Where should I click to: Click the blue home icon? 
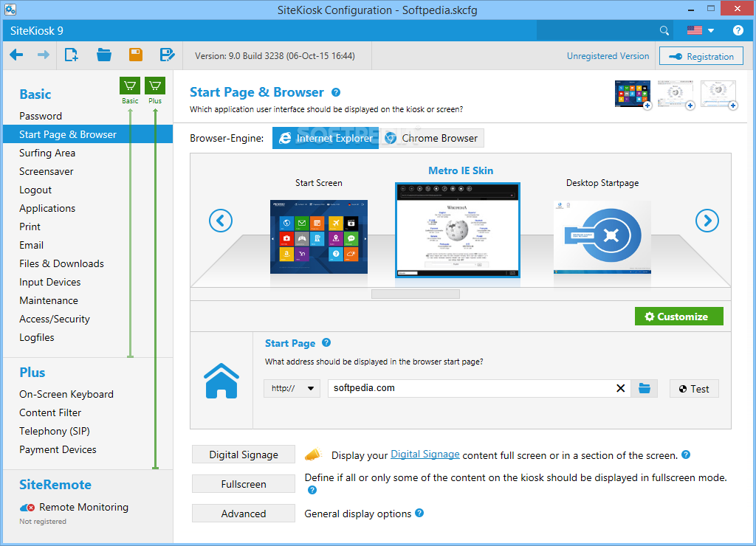[x=221, y=381]
